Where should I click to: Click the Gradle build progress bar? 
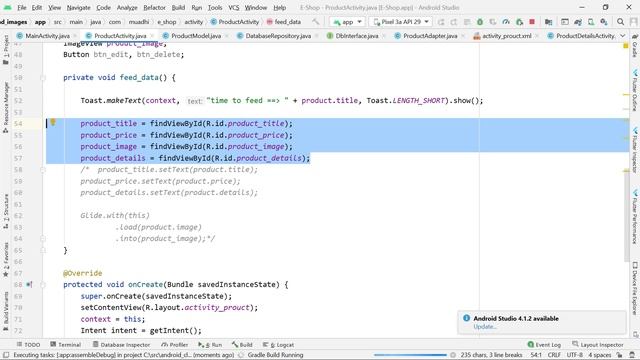click(x=410, y=355)
